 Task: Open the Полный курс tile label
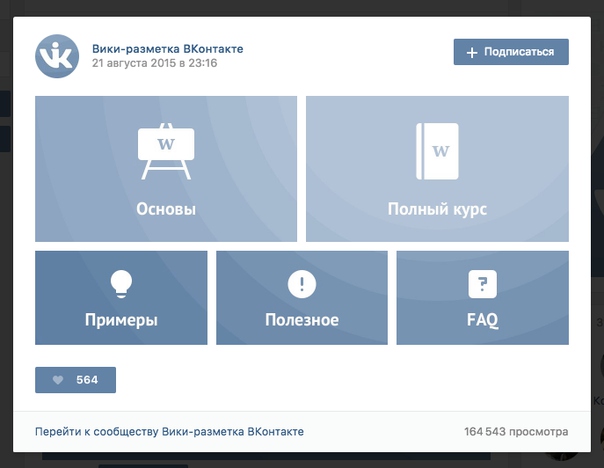(437, 209)
